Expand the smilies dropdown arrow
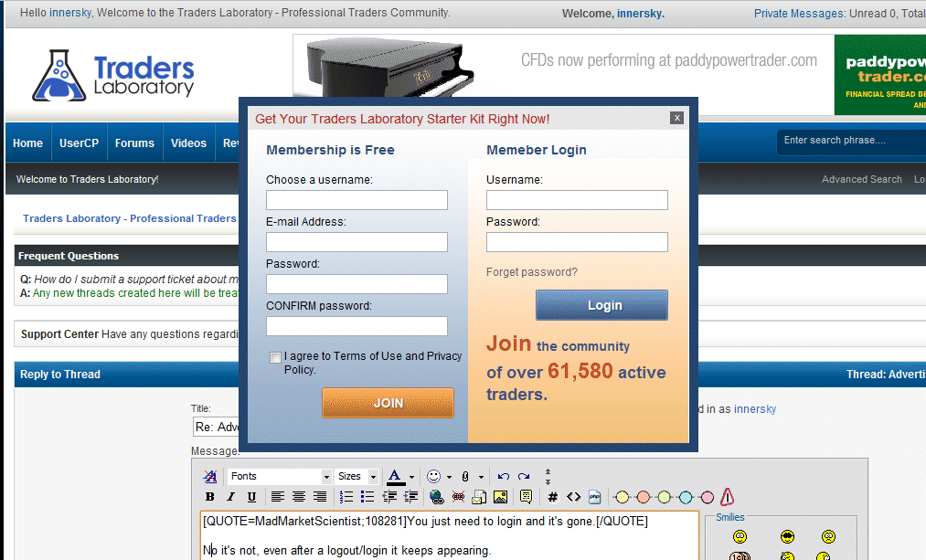926x560 pixels. (449, 477)
